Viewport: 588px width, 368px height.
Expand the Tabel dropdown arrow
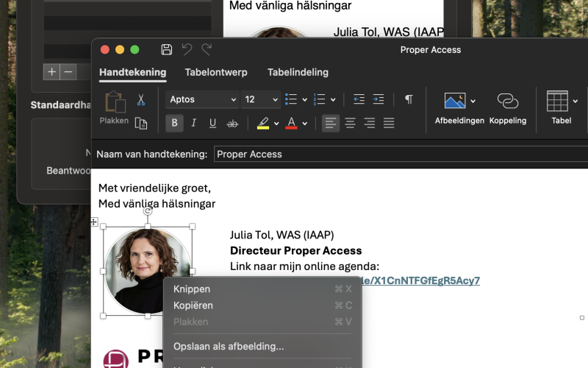coord(576,101)
